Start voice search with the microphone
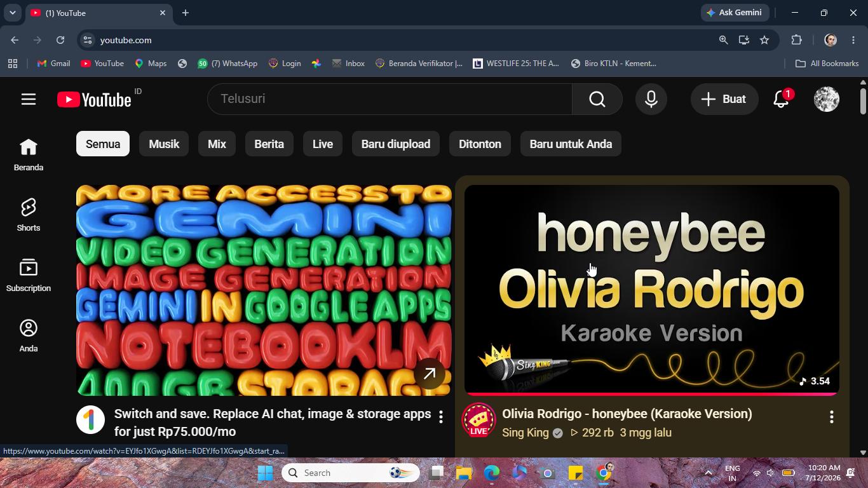868x488 pixels. (651, 99)
